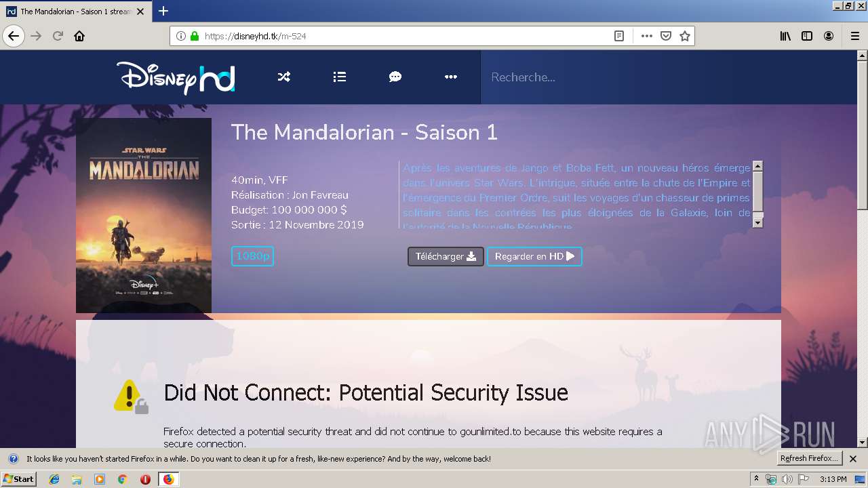Open Firefox hamburger menu
The height and width of the screenshot is (488, 868).
854,36
